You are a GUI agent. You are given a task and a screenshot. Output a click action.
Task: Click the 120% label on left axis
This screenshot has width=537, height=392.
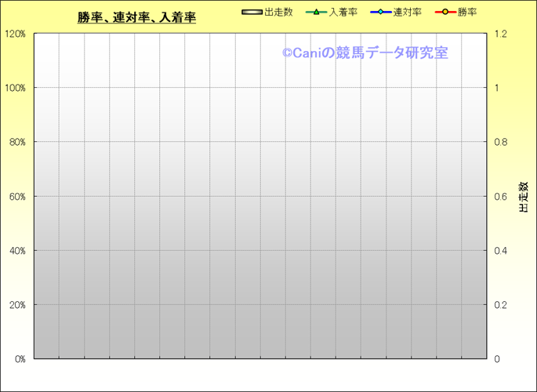pyautogui.click(x=15, y=34)
